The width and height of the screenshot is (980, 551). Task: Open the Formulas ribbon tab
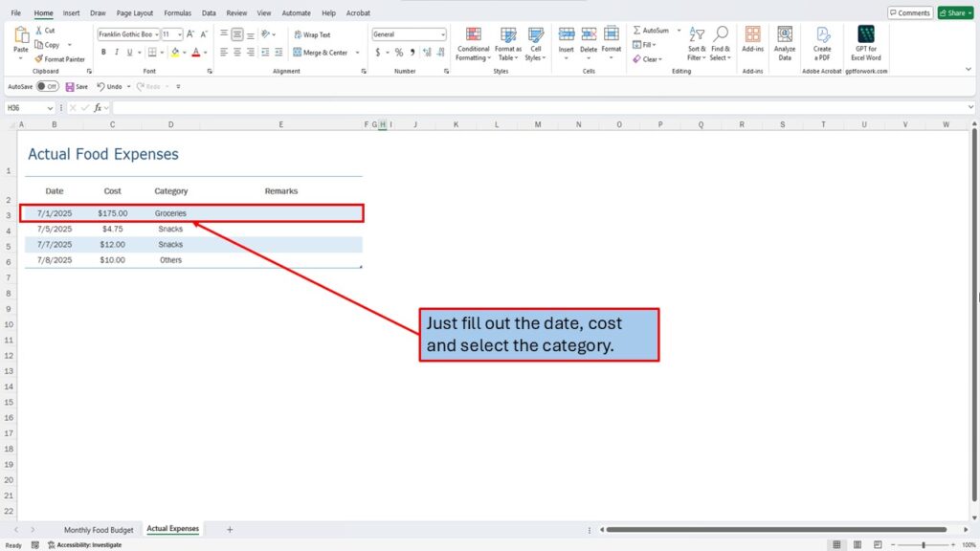pyautogui.click(x=177, y=13)
